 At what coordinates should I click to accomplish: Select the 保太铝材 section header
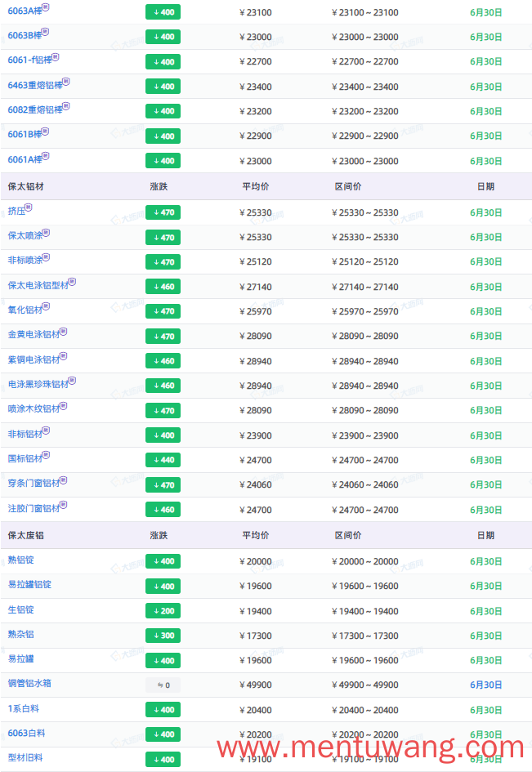pyautogui.click(x=25, y=186)
